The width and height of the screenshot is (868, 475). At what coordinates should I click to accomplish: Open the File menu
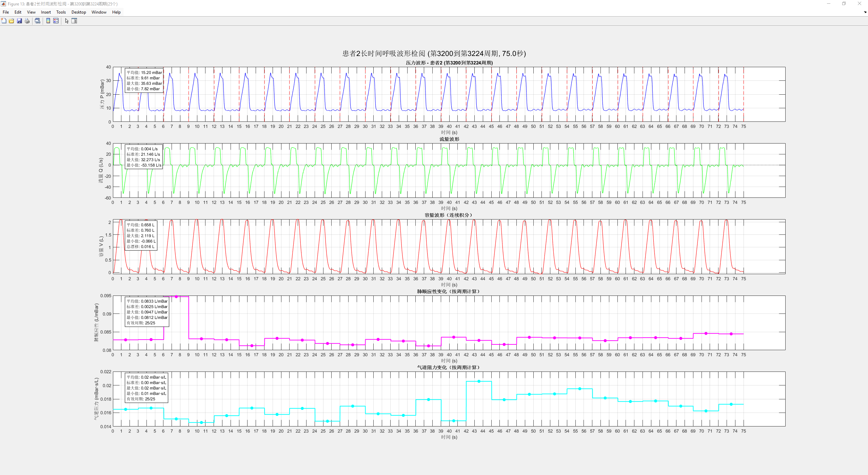pos(6,12)
